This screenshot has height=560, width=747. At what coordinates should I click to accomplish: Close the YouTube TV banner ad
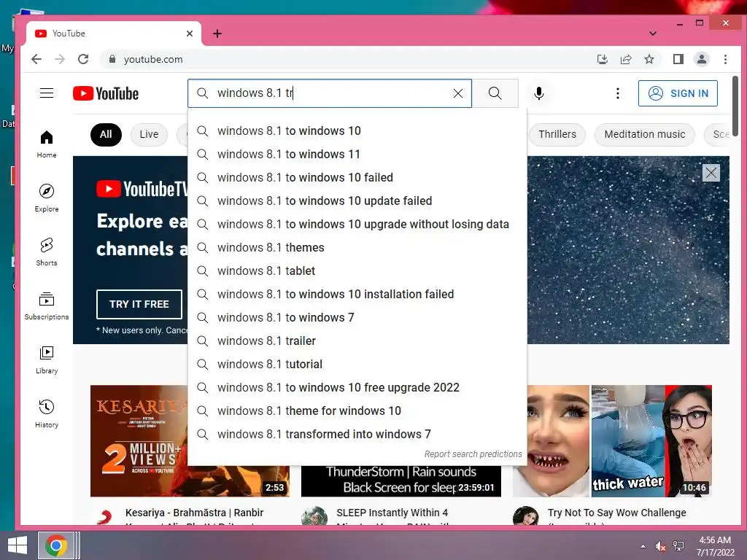(x=711, y=173)
